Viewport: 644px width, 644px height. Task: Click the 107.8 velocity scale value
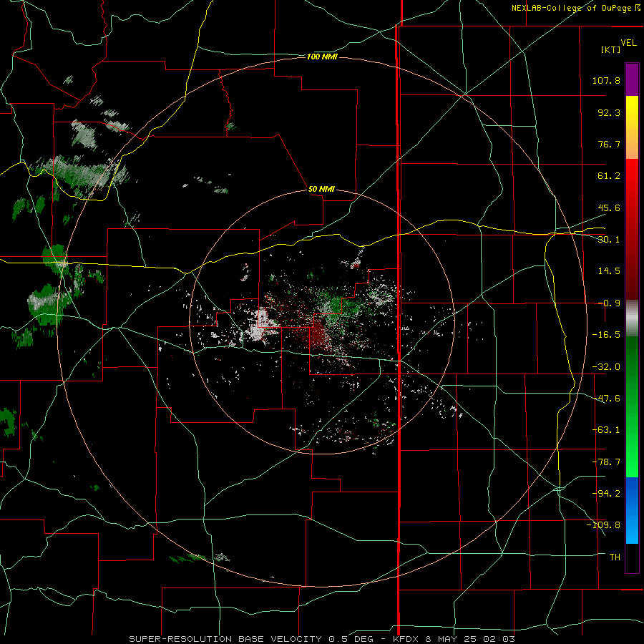(x=606, y=80)
